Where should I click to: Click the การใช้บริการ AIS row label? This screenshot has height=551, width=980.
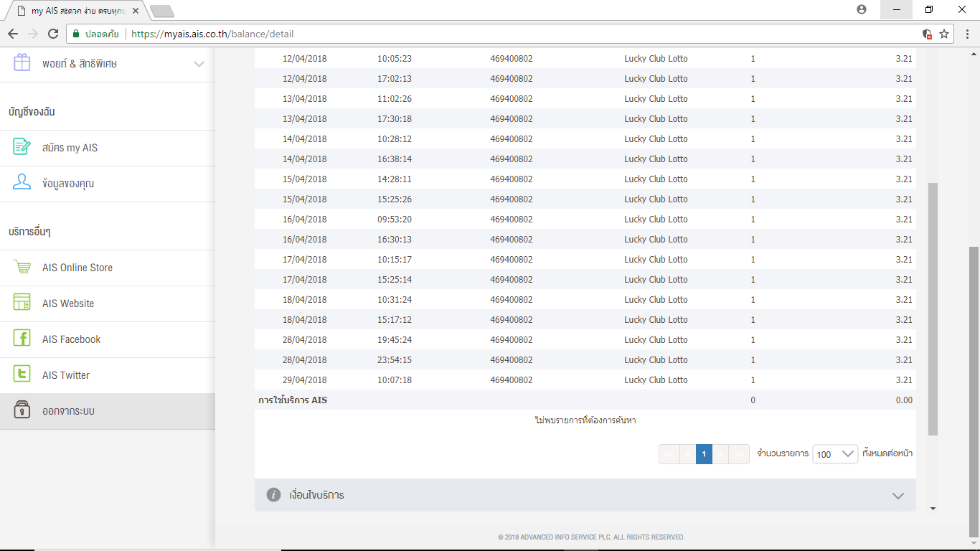click(293, 400)
